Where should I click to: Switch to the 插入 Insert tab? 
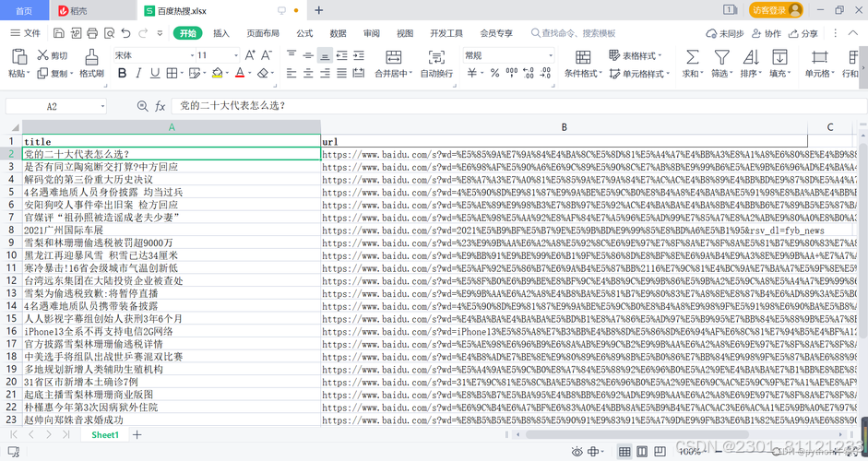[x=221, y=33]
